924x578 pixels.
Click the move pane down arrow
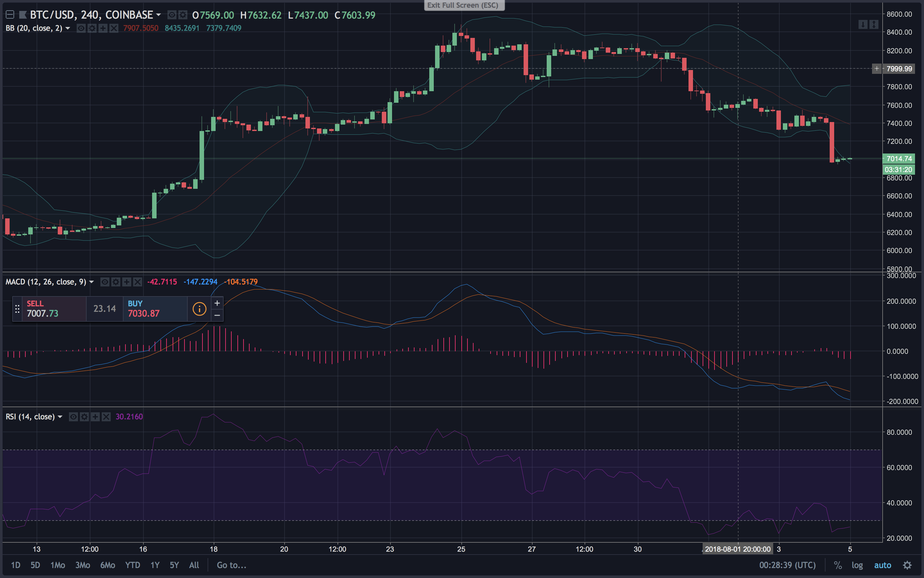coord(862,24)
